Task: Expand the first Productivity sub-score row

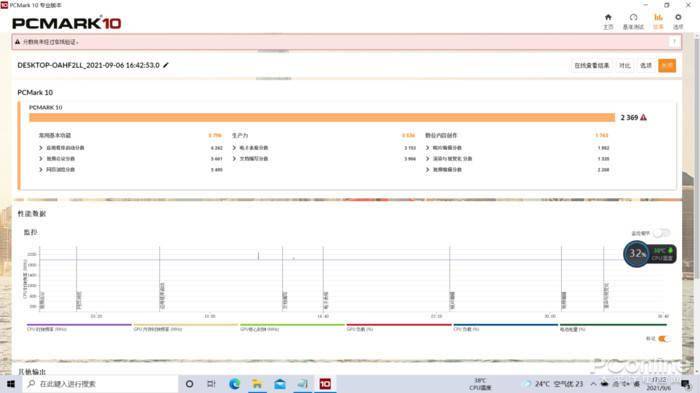Action: click(234, 148)
